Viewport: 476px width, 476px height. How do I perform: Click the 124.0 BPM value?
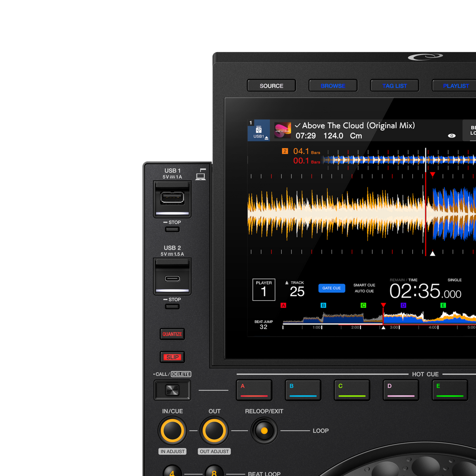click(333, 136)
